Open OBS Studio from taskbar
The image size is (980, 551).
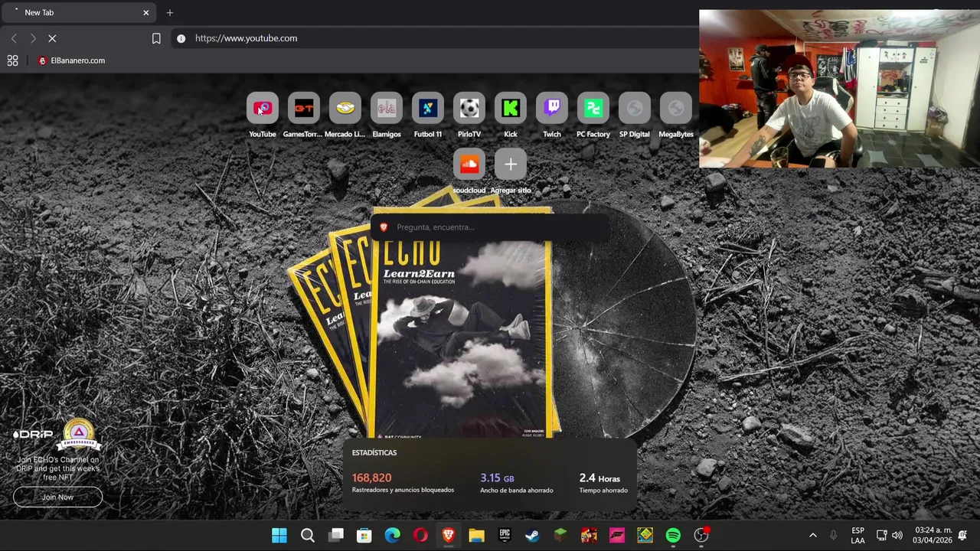click(701, 535)
